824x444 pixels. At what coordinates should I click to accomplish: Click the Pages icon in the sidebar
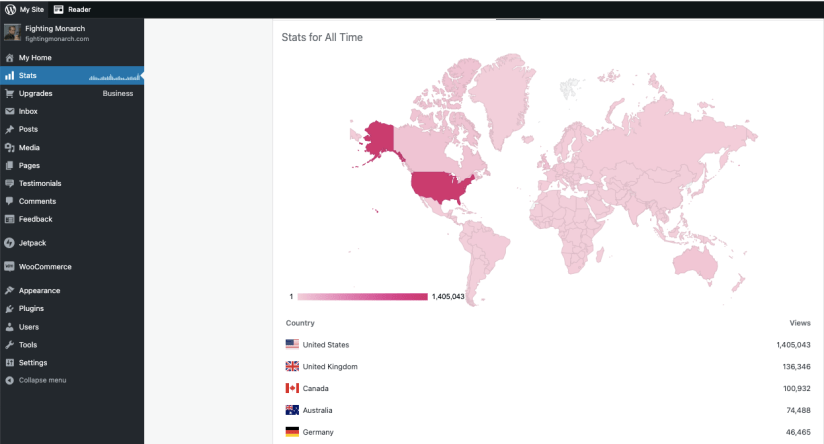tap(9, 165)
